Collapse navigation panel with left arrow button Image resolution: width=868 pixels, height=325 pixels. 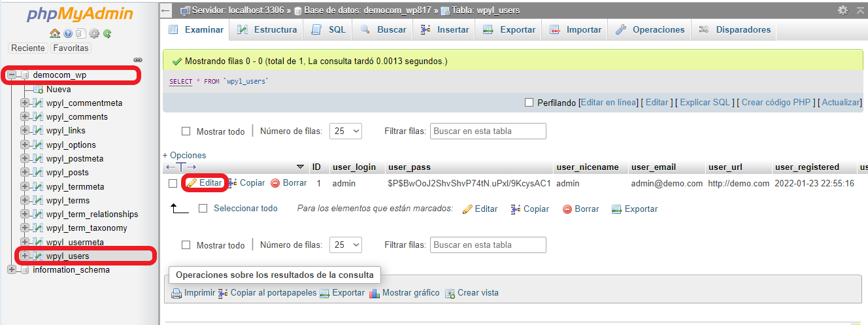click(x=166, y=10)
